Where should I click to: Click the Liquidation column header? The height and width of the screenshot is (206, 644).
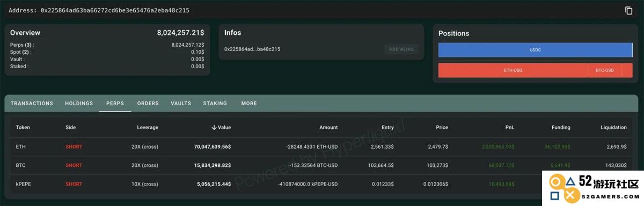click(x=613, y=128)
